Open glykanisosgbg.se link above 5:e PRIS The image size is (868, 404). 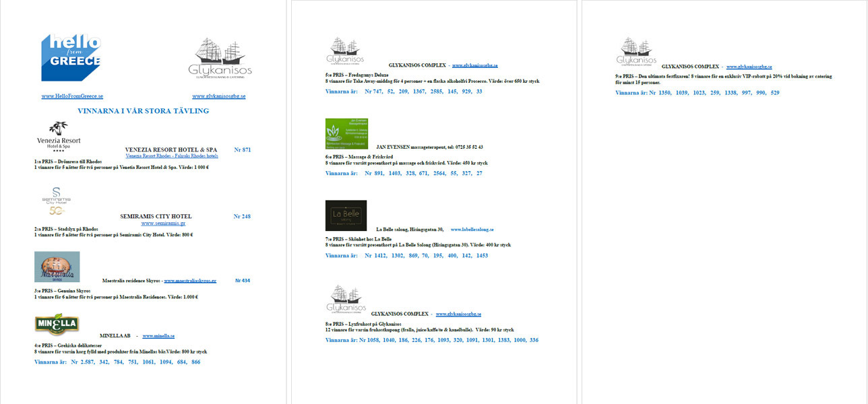coord(474,65)
